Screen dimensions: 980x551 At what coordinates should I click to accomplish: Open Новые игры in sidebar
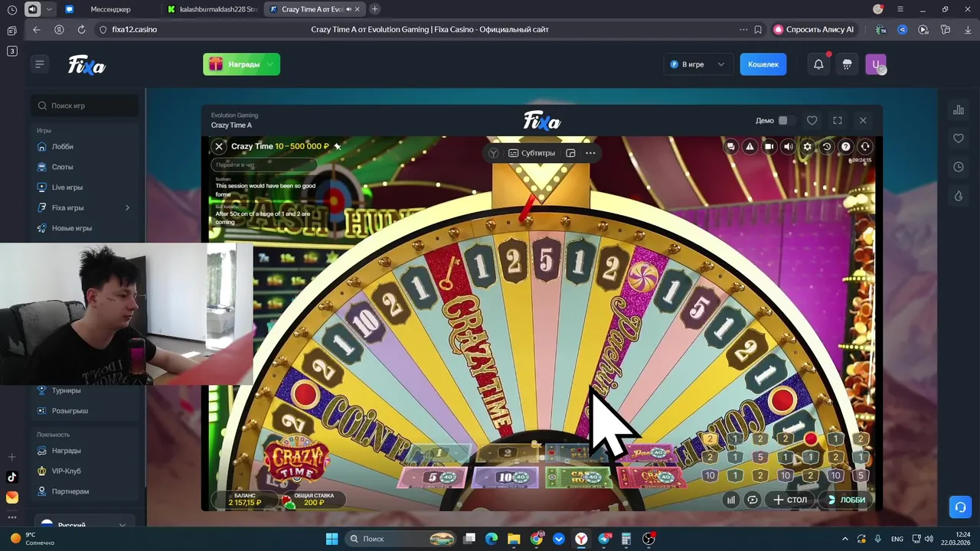72,228
